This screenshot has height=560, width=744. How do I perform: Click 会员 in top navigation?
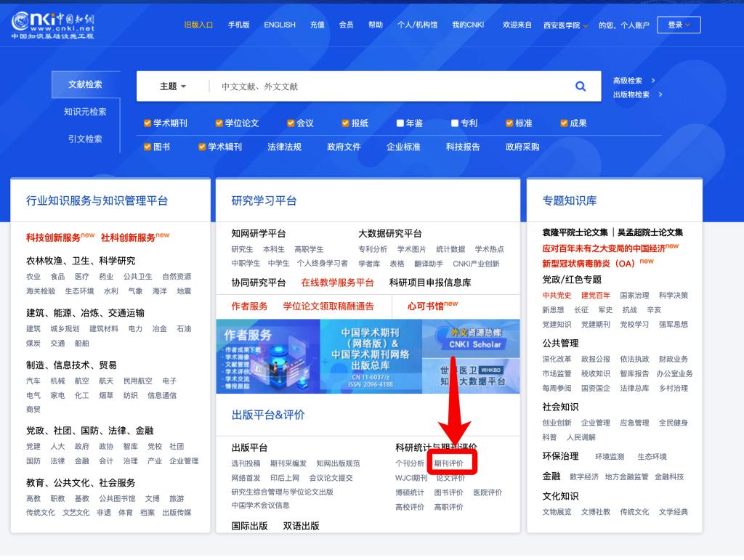[x=346, y=25]
